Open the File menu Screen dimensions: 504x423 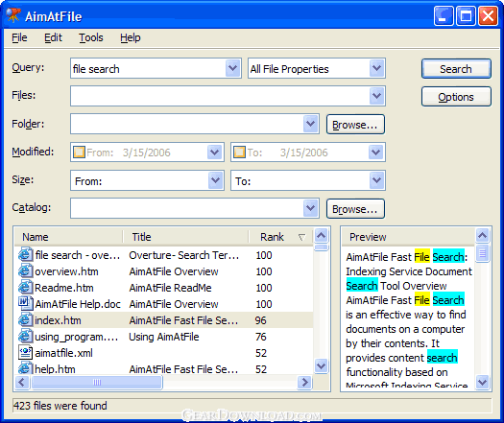tap(19, 37)
